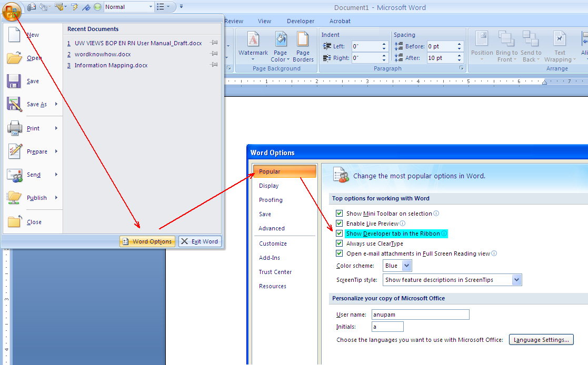Toggle Show Mini Toolbar on selection
Screen dimensions: 588x365
tap(340, 213)
